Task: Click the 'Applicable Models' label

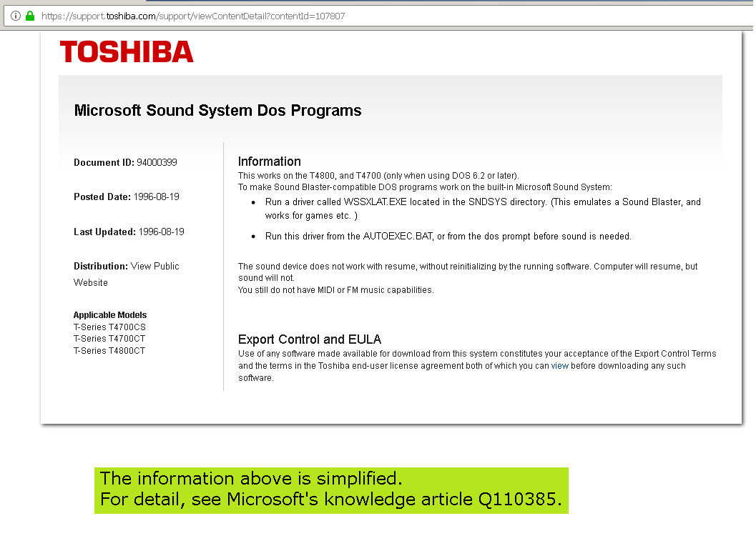Action: (x=110, y=315)
